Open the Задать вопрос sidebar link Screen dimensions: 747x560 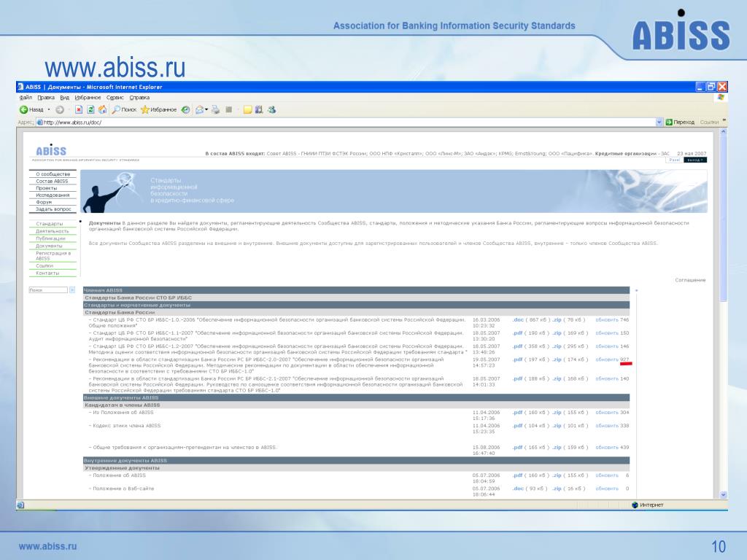(53, 209)
